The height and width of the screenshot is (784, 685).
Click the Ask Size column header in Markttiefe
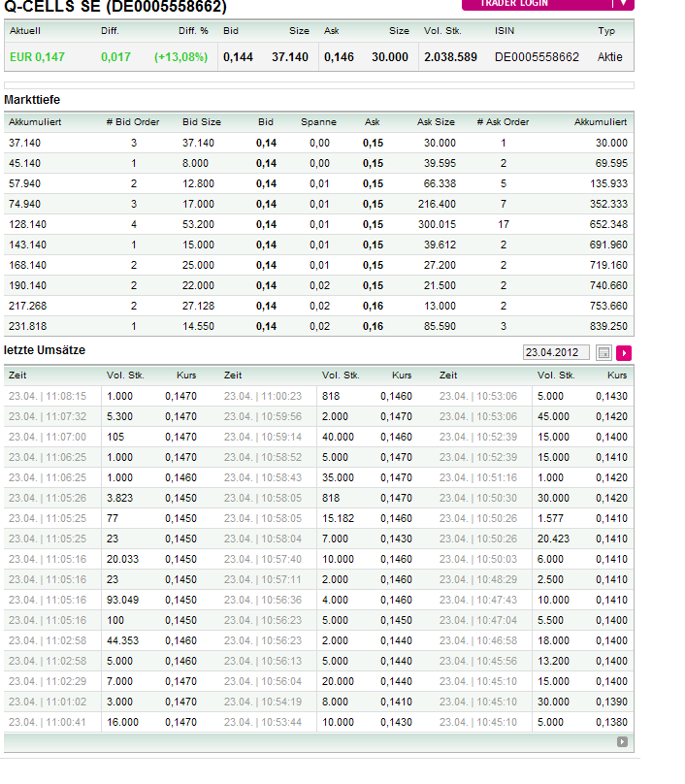pos(436,122)
